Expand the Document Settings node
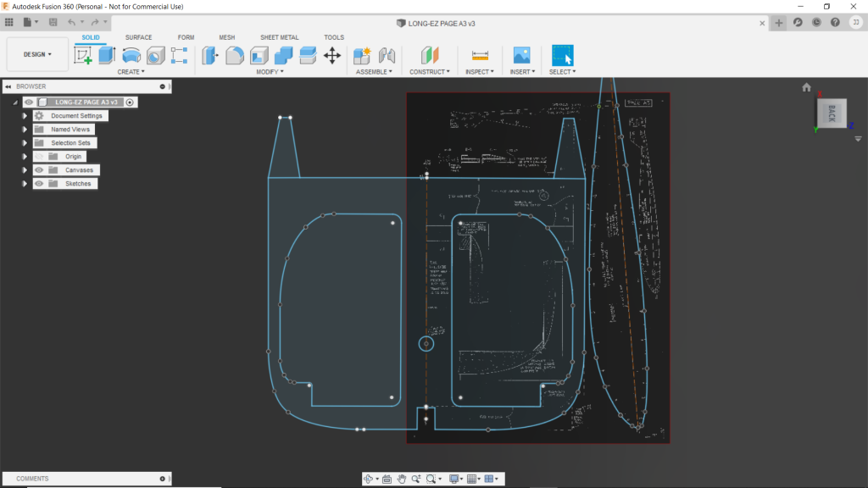 pyautogui.click(x=25, y=116)
